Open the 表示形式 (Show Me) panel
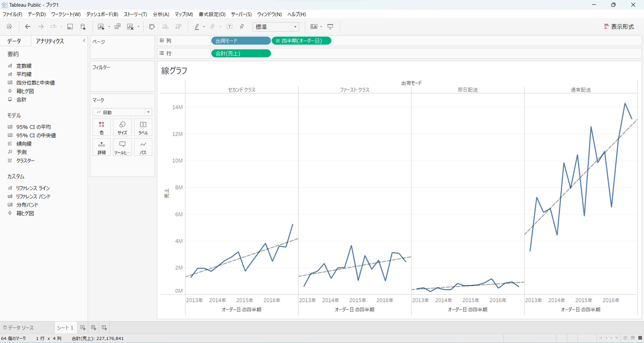The height and width of the screenshot is (343, 644). pos(619,27)
